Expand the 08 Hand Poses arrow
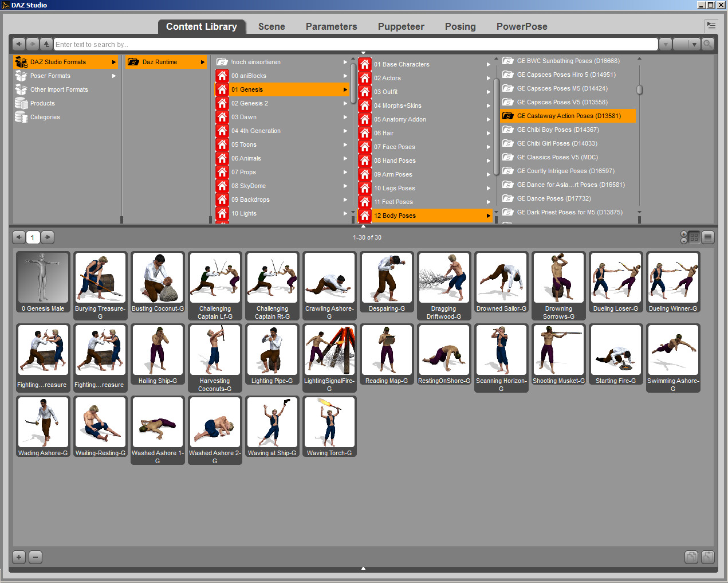 (x=489, y=161)
